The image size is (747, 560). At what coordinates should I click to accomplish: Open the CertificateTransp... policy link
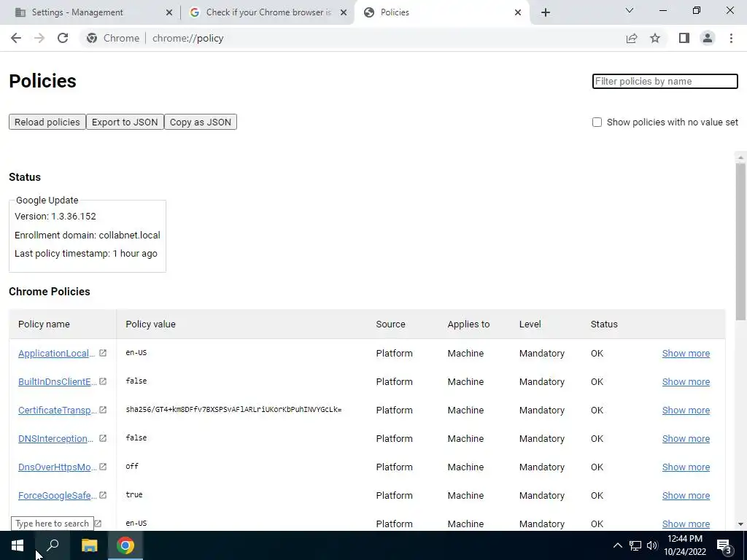57,411
